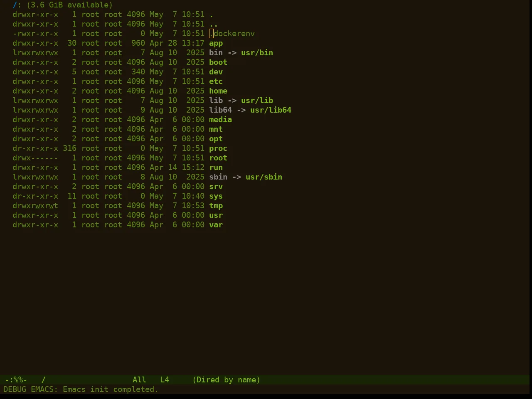The width and height of the screenshot is (532, 399).
Task: Click the 316 link count of proc
Action: 69,148
